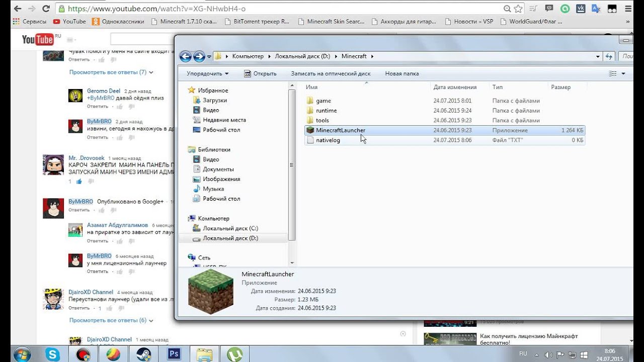Open the DjairoXD Channel link dated 4 месяца назад

point(91,292)
